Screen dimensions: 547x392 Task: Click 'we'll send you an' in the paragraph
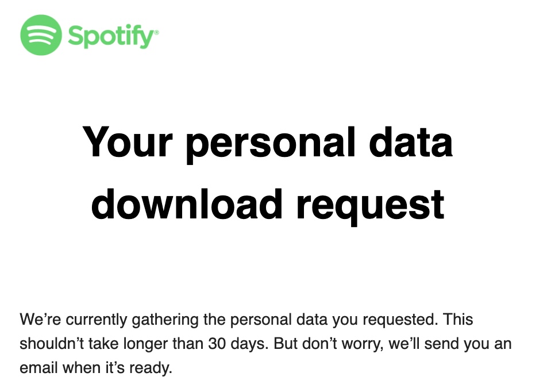[x=450, y=344]
